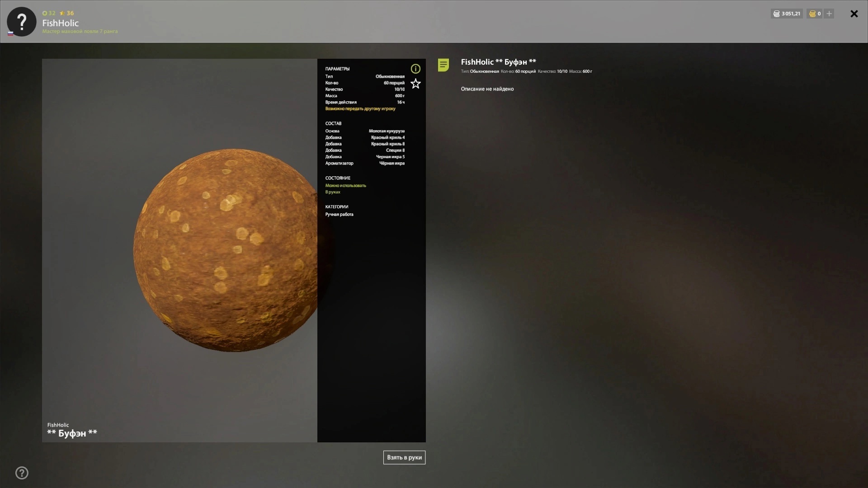Close the item window with X
The image size is (868, 488).
tap(854, 14)
